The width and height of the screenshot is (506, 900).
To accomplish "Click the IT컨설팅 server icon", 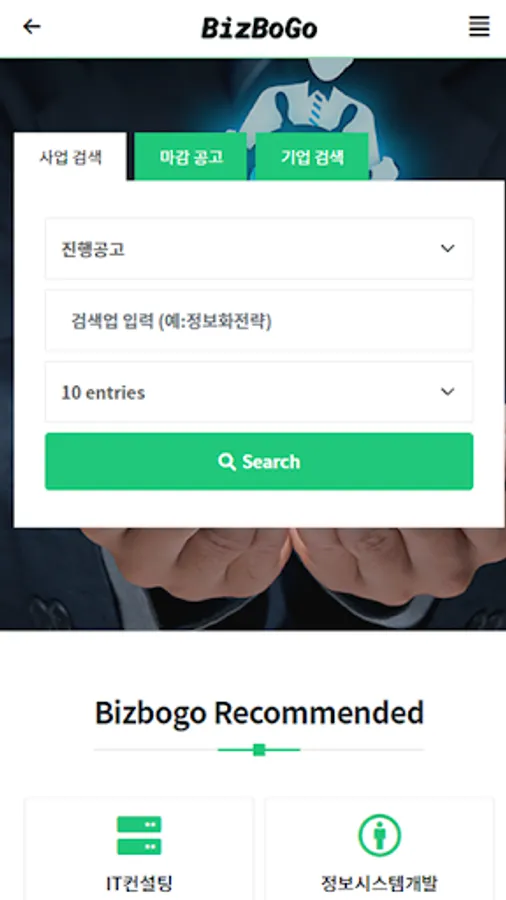I will click(139, 835).
